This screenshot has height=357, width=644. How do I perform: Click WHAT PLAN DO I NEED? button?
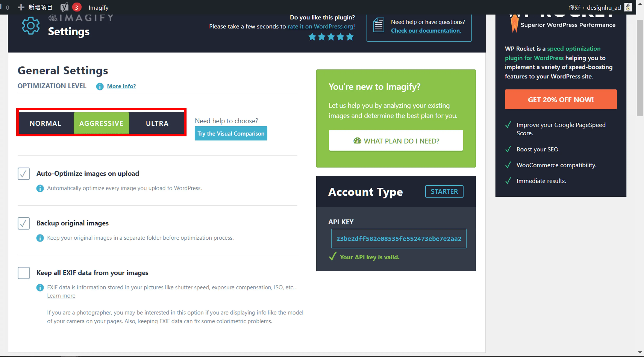pos(396,141)
